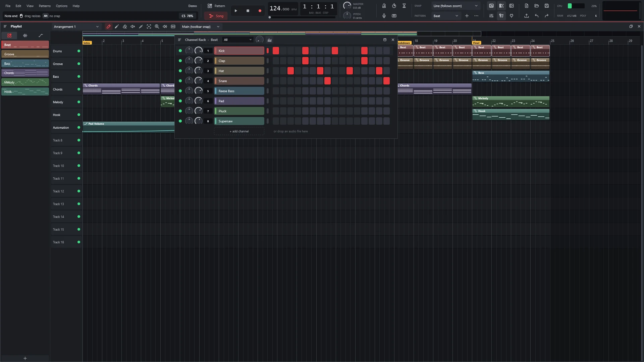
Task: Click the Save project icon
Action: 547,6
